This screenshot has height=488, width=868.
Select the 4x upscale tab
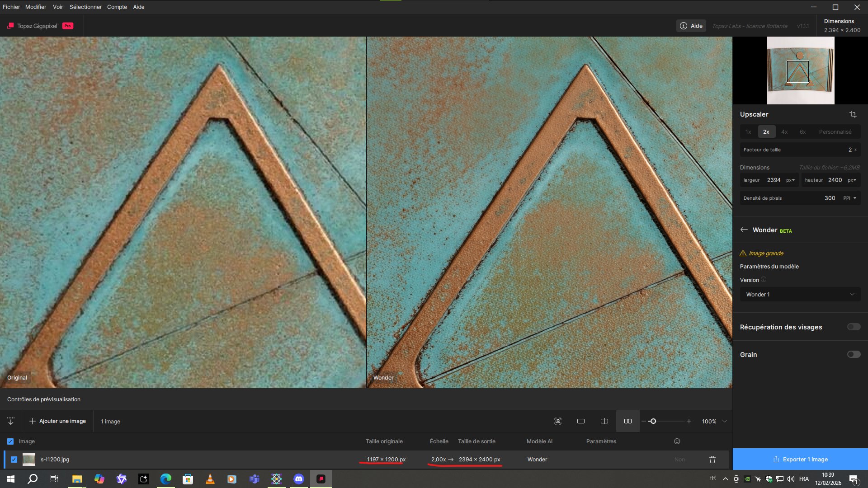click(784, 132)
